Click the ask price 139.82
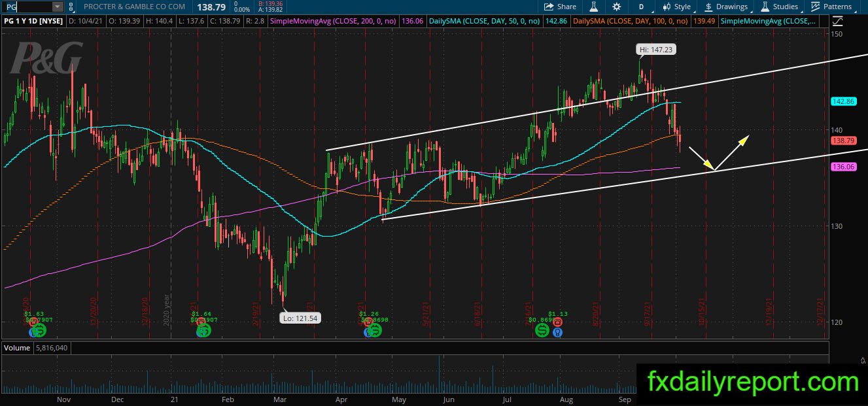Screen dimensions: 868x406 pyautogui.click(x=269, y=10)
